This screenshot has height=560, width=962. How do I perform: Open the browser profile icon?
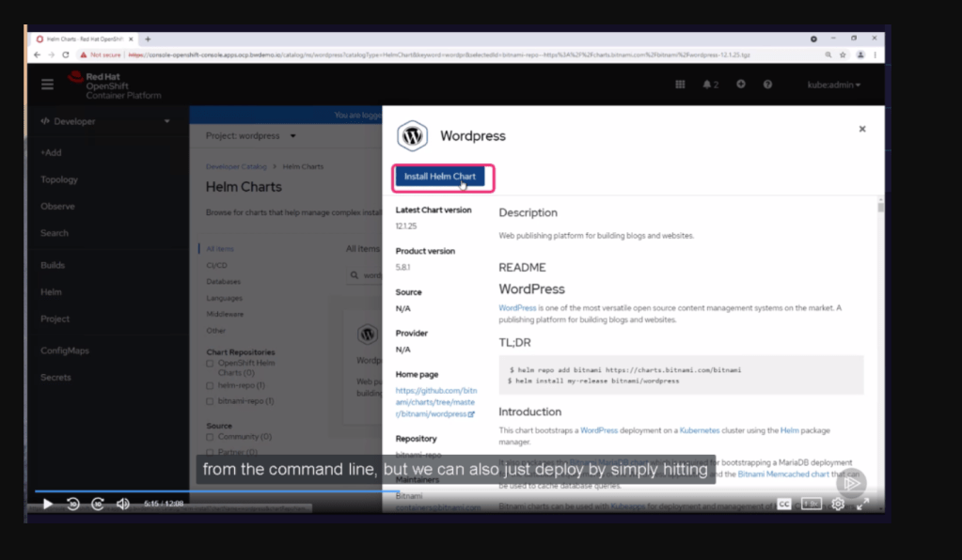pos(860,54)
